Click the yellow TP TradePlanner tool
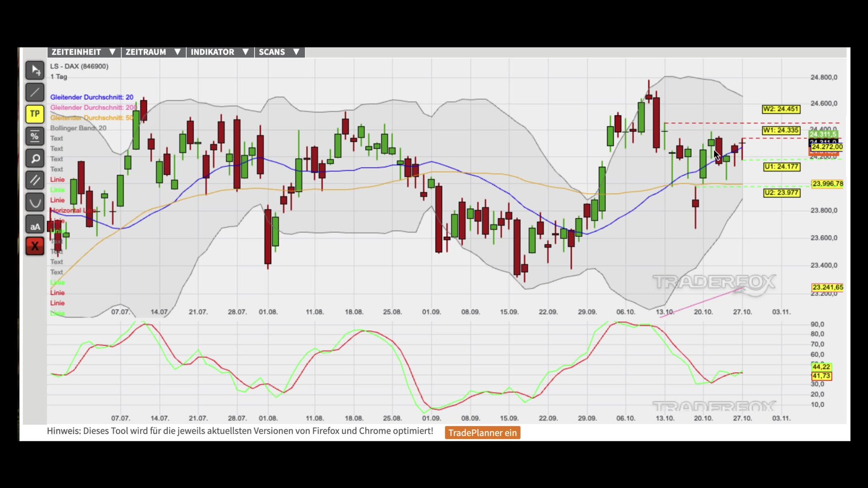 click(x=35, y=114)
